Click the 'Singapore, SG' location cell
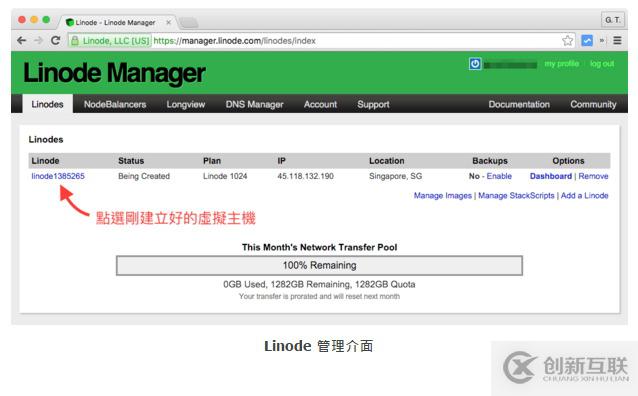The height and width of the screenshot is (396, 638). (395, 176)
